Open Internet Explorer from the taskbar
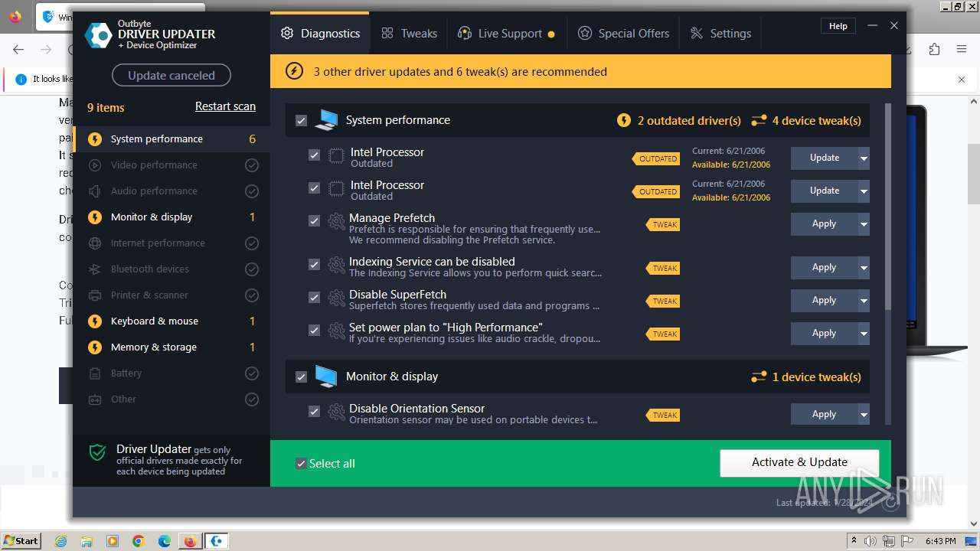This screenshot has height=551, width=980. pos(61,541)
